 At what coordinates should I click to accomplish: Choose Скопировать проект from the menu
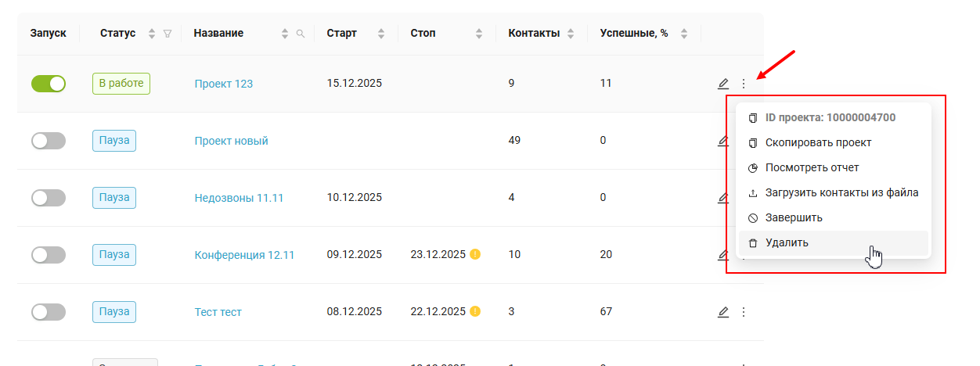[818, 142]
